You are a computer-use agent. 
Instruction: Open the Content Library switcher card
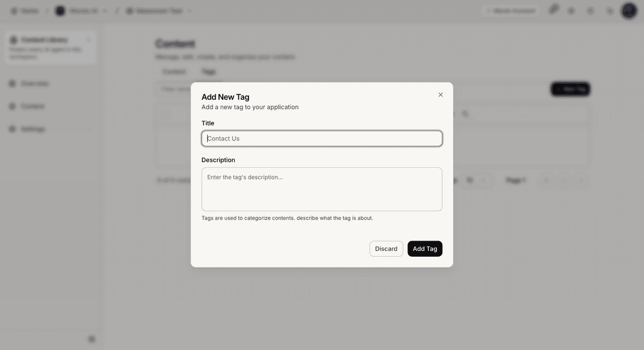click(51, 48)
